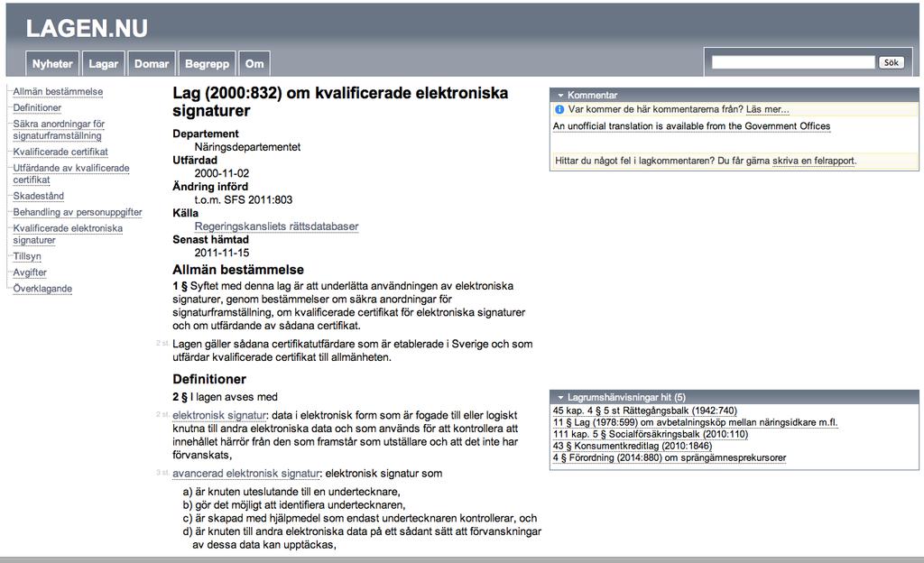Select Kvalificerade certifikat in sidebar

[60, 152]
